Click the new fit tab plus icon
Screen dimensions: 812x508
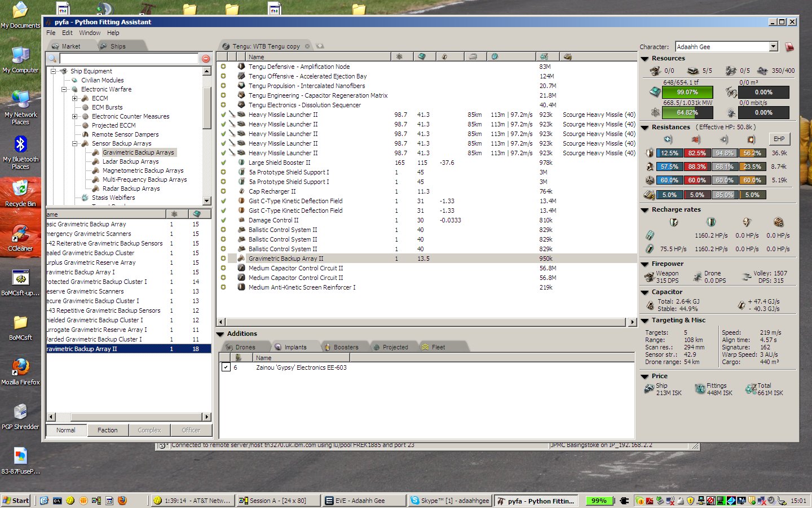320,46
